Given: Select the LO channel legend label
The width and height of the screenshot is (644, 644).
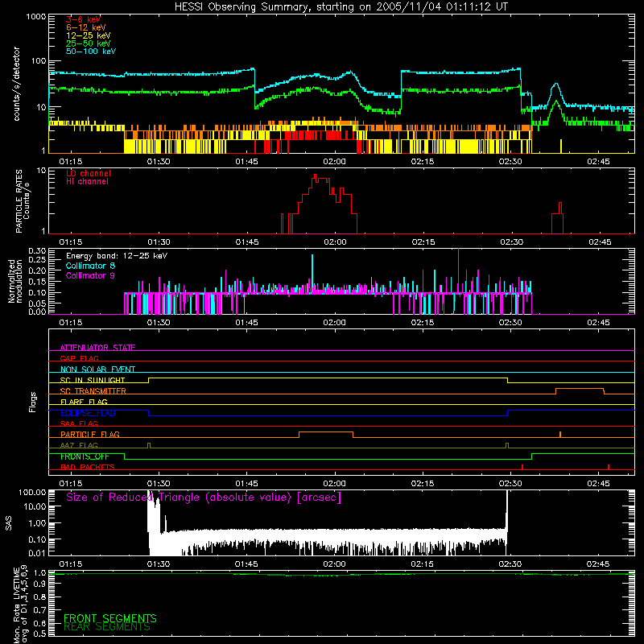Looking at the screenshot, I should point(89,173).
